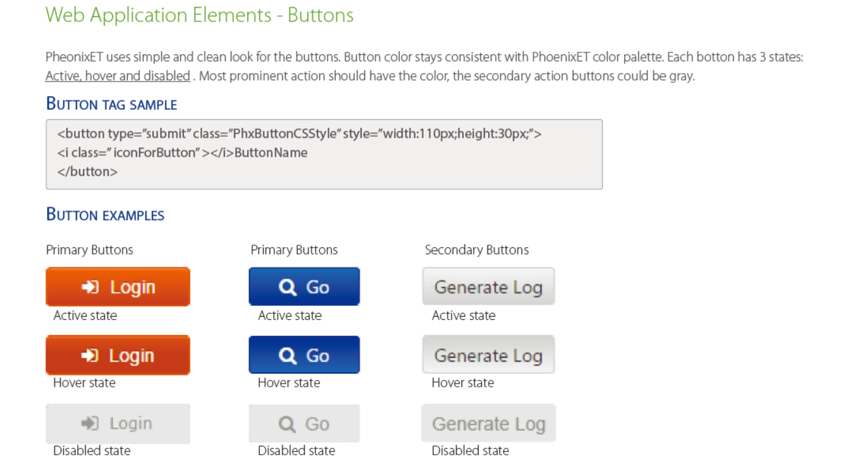Select the button code snippet box
The width and height of the screenshot is (868, 464).
click(x=324, y=153)
